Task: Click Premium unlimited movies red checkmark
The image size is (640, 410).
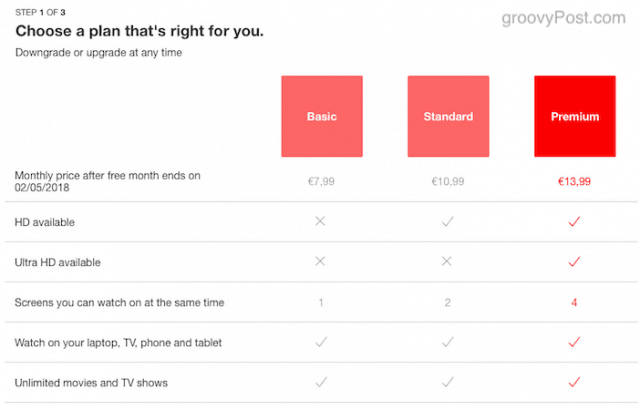Action: coord(574,382)
